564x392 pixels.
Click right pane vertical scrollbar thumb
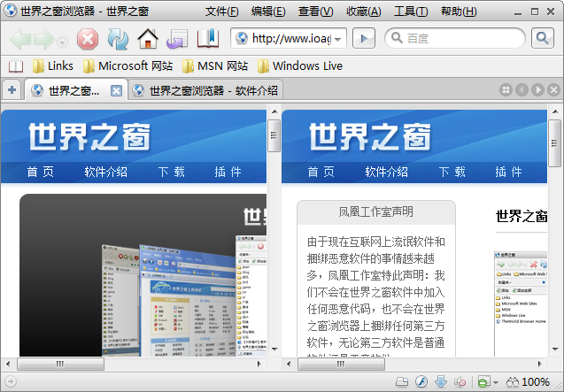[x=554, y=143]
